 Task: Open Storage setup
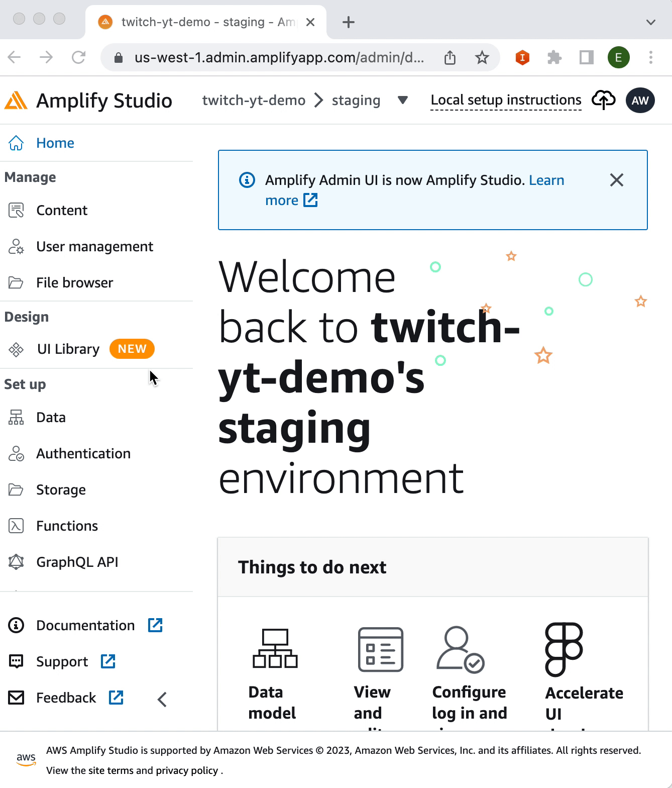click(x=61, y=490)
